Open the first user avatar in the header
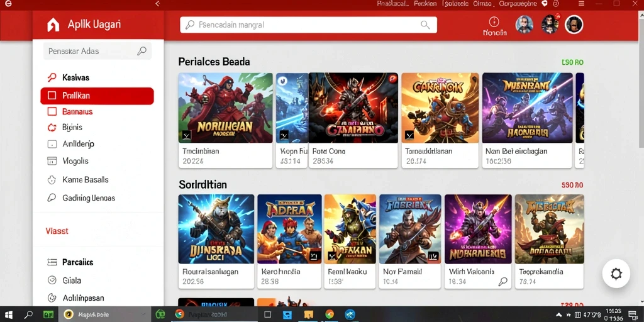 pos(525,25)
